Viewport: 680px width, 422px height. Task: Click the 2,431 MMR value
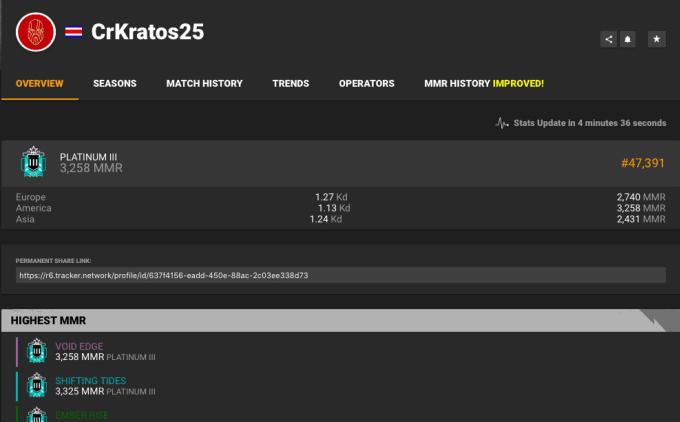pyautogui.click(x=641, y=219)
